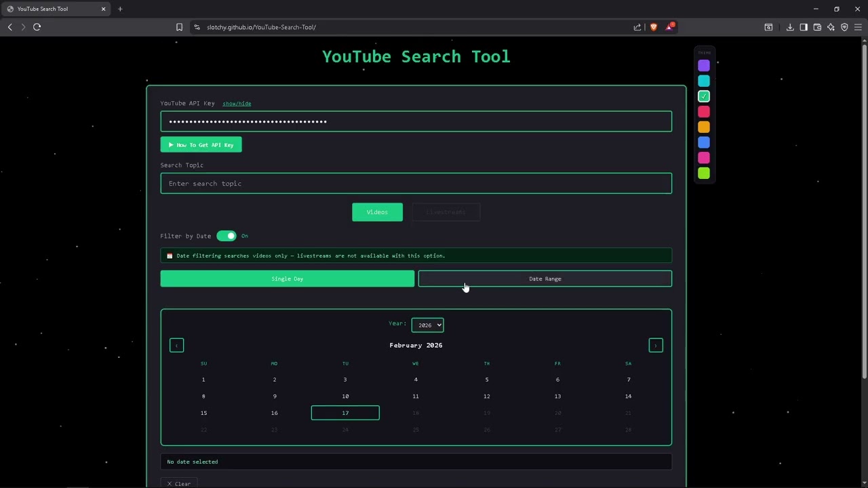Image resolution: width=868 pixels, height=488 pixels.
Task: Pick the purple theme swatch
Action: coord(704,66)
